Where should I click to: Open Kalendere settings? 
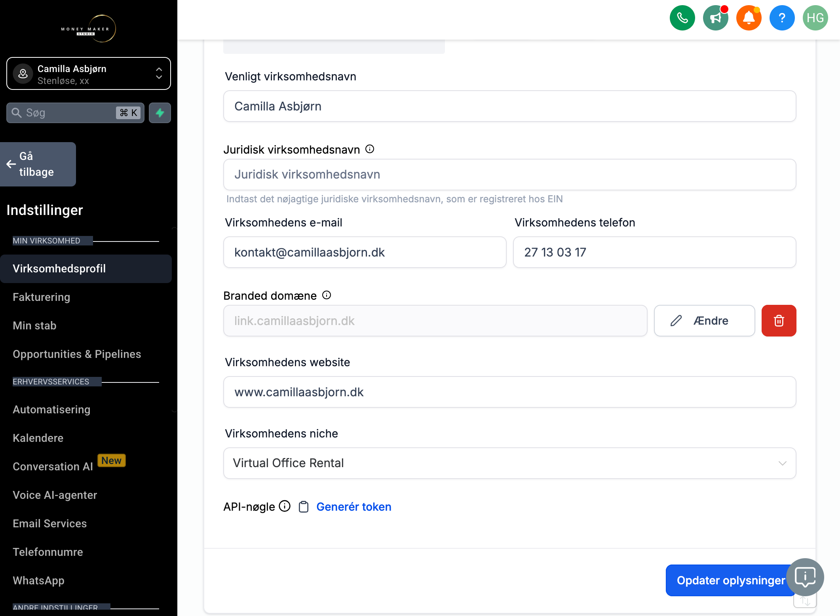[x=38, y=438]
